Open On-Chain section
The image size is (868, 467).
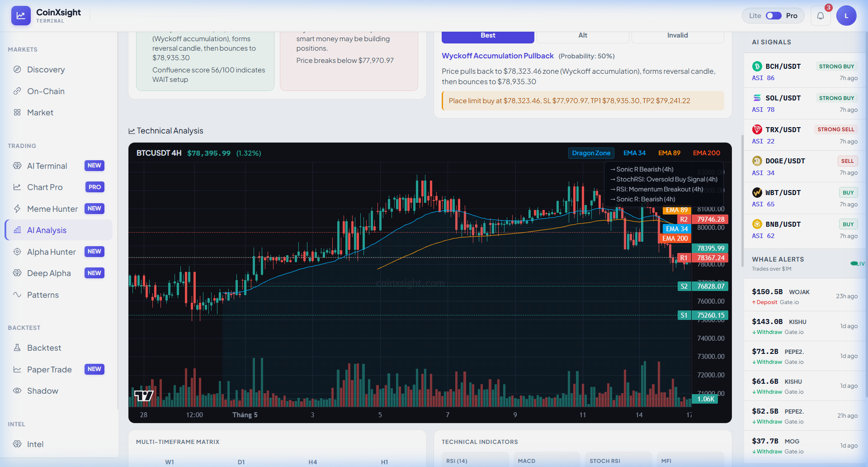[59, 91]
